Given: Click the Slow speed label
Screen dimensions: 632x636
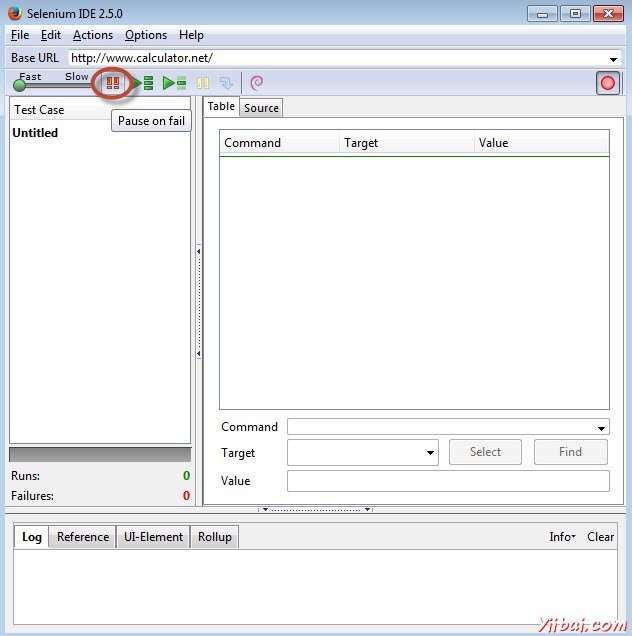Looking at the screenshot, I should [76, 76].
